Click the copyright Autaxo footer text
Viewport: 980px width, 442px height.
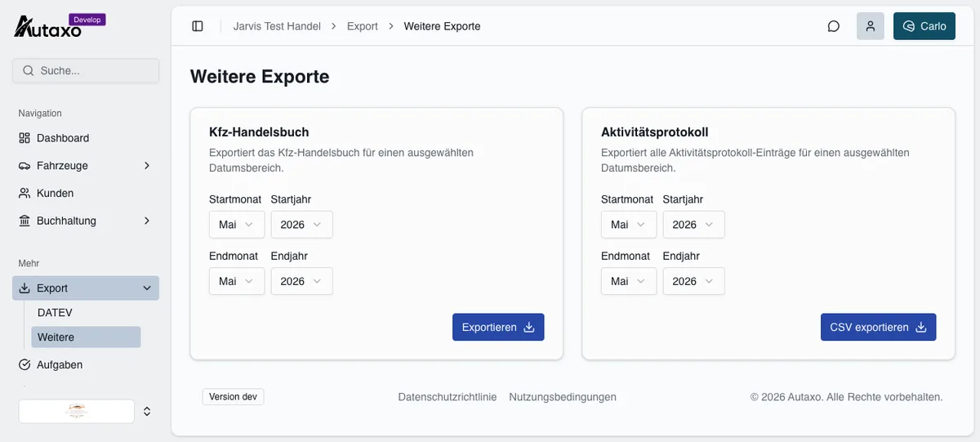point(847,397)
